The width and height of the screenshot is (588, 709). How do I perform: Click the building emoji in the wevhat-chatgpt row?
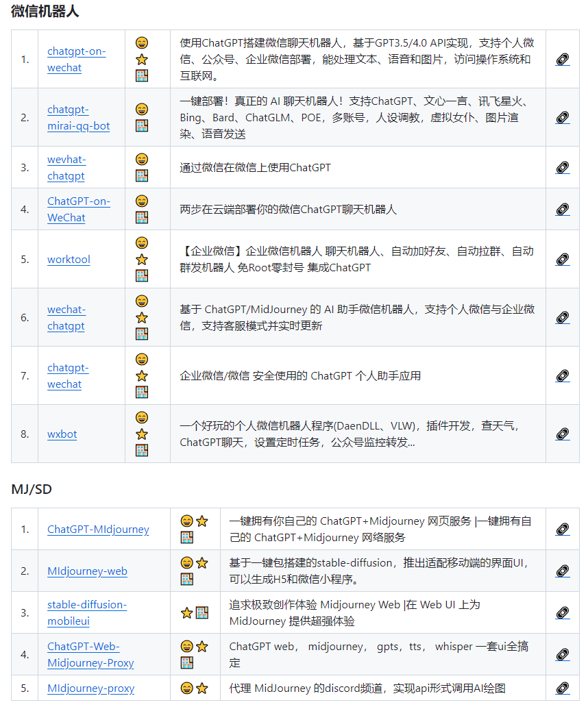(142, 176)
